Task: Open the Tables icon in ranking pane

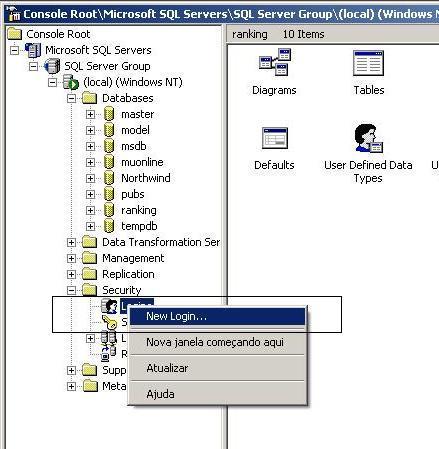Action: tap(368, 63)
